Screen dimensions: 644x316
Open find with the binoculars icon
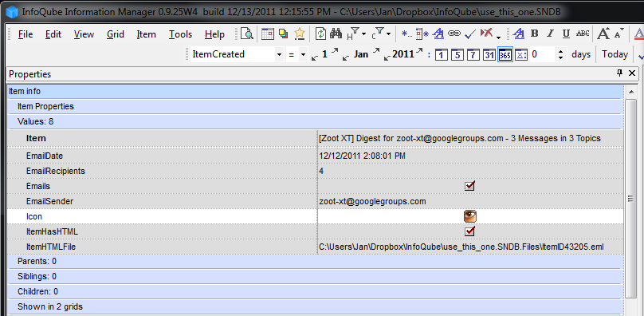point(336,34)
